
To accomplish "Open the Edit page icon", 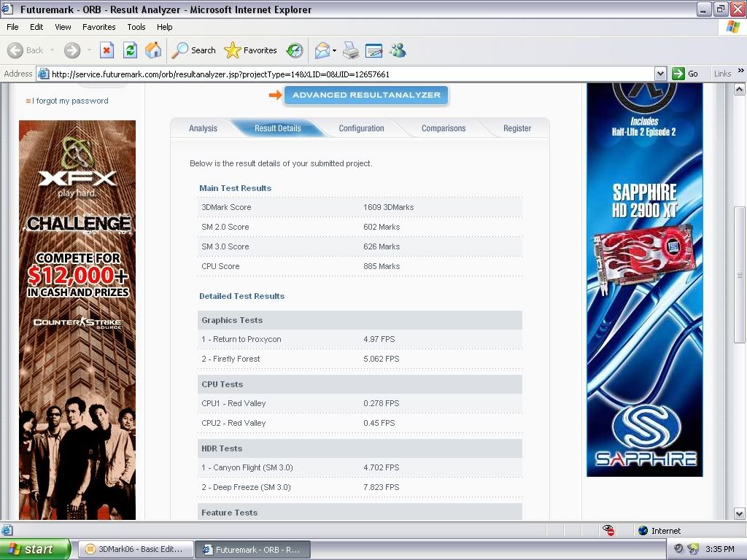I will pos(373,50).
